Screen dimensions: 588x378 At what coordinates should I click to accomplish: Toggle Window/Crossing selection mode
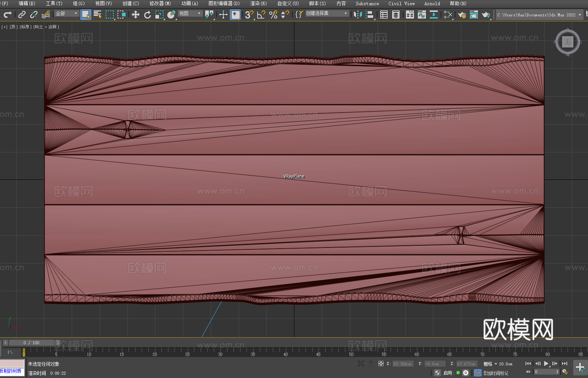click(x=122, y=14)
